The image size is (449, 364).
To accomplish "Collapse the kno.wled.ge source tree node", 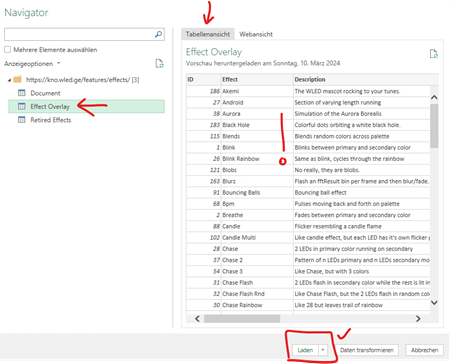I will pos(9,80).
